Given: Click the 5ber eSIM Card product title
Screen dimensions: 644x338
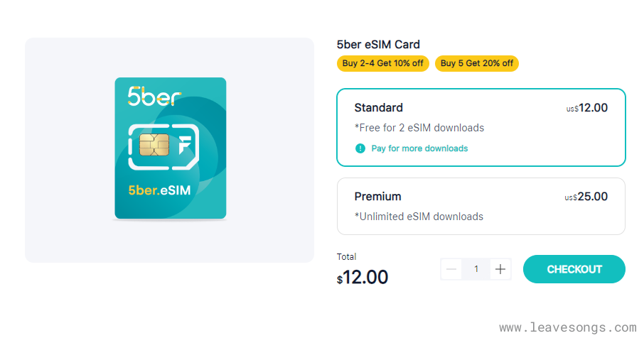Looking at the screenshot, I should pyautogui.click(x=378, y=45).
